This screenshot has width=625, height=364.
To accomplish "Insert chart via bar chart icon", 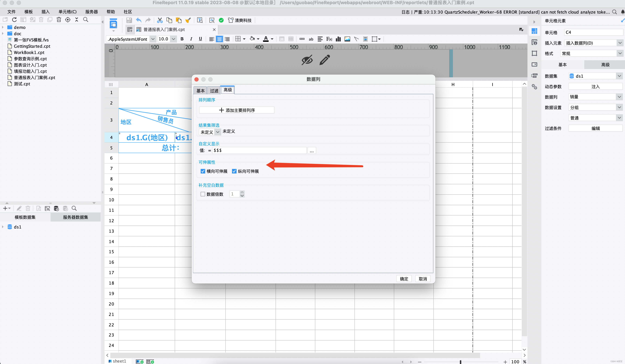I will pos(338,39).
